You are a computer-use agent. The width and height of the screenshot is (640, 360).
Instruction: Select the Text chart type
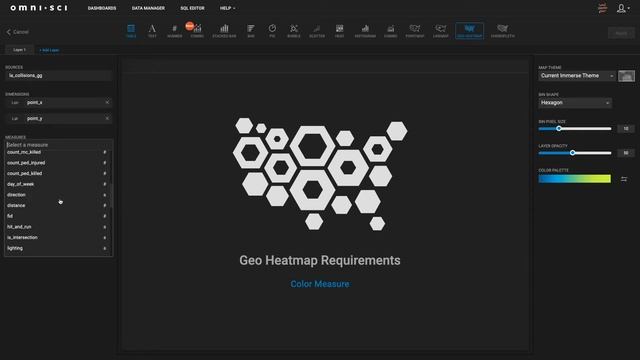click(x=152, y=31)
